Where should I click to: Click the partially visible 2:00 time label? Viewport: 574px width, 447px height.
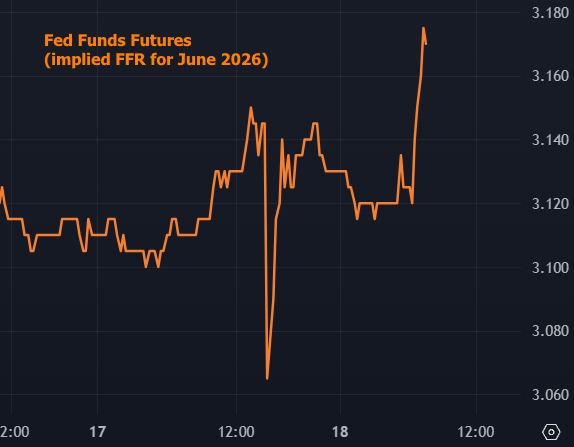(15, 432)
